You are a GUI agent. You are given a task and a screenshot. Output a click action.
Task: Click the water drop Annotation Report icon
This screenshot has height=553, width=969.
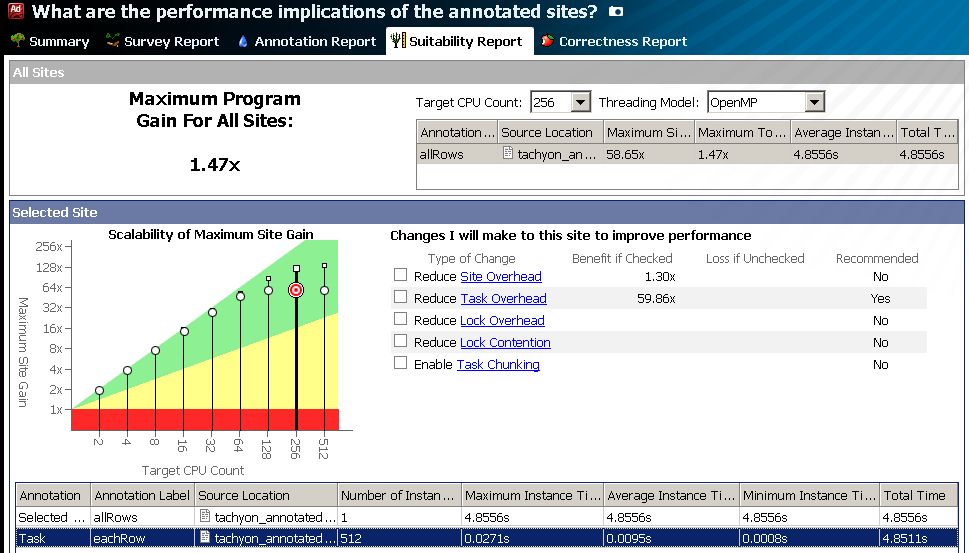243,41
